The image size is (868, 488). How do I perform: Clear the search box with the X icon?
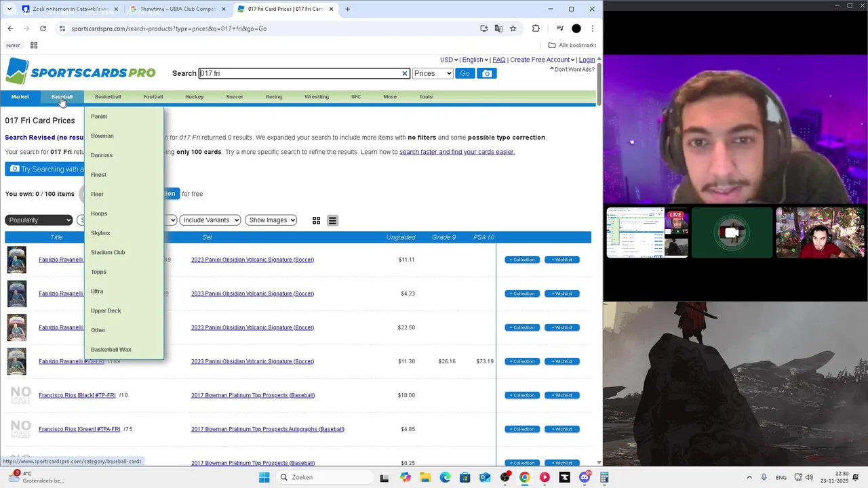point(405,73)
